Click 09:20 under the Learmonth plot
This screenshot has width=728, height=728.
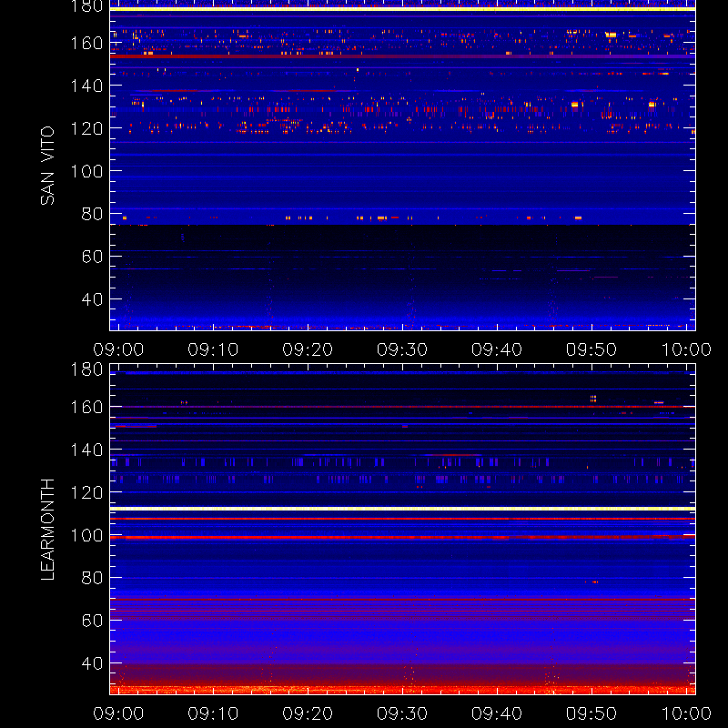pos(308,713)
